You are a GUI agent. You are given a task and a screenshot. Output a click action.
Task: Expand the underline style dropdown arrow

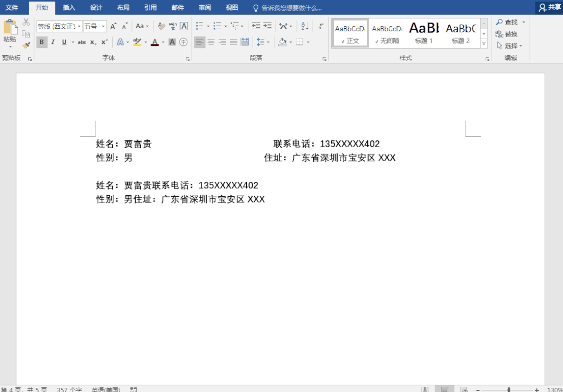[x=73, y=42]
